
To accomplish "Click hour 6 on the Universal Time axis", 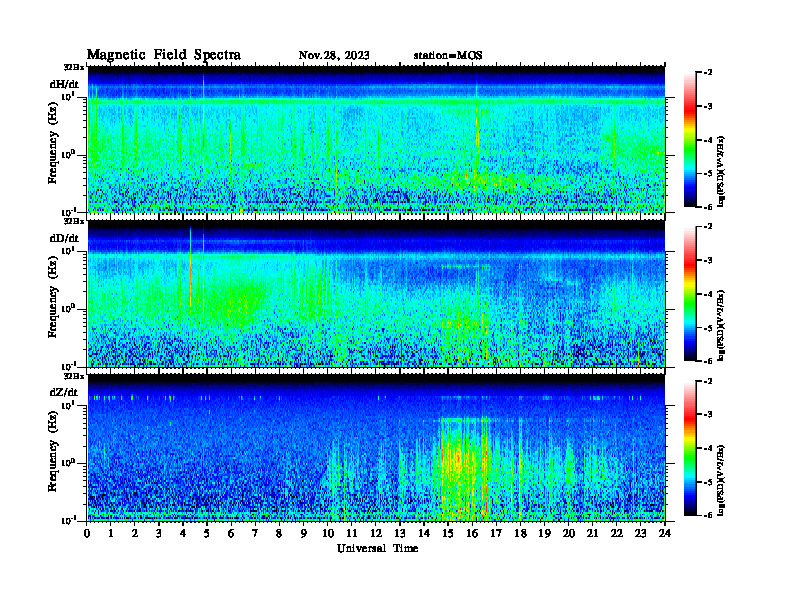I will [231, 534].
